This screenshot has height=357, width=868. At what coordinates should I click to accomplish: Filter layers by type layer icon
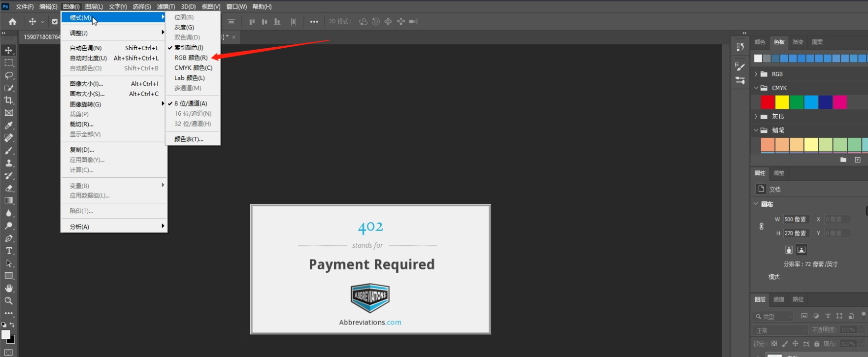pyautogui.click(x=828, y=316)
